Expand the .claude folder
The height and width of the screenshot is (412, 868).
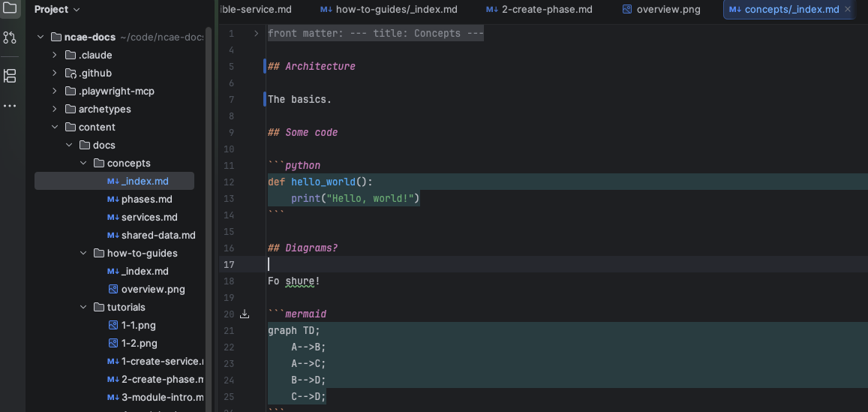[x=54, y=56]
